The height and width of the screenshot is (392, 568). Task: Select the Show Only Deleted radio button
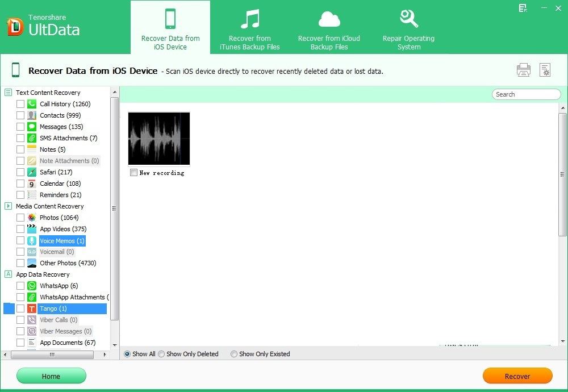161,354
